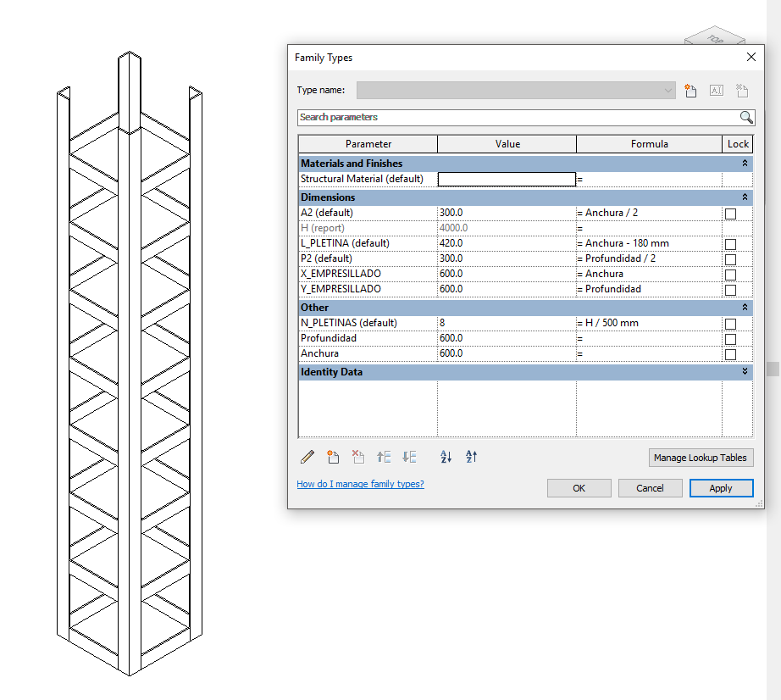
Task: Click the Anchura value 600.0
Action: click(507, 353)
